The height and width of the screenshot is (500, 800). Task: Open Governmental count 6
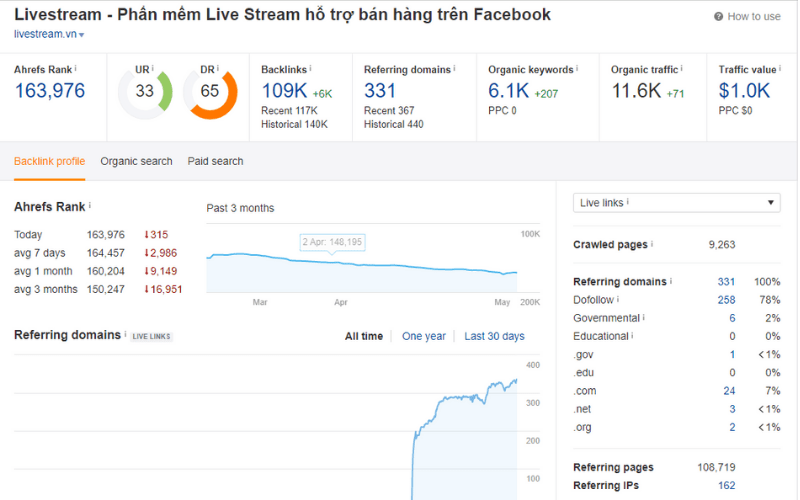(x=732, y=318)
